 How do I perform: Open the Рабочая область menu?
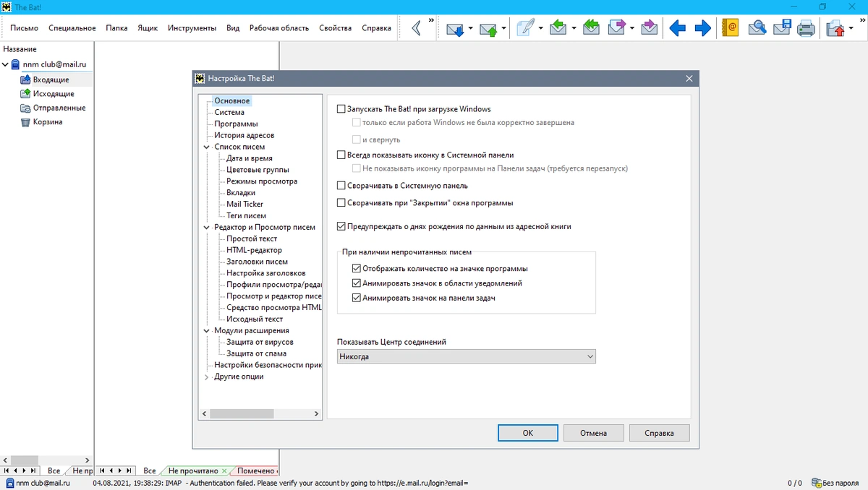click(279, 28)
